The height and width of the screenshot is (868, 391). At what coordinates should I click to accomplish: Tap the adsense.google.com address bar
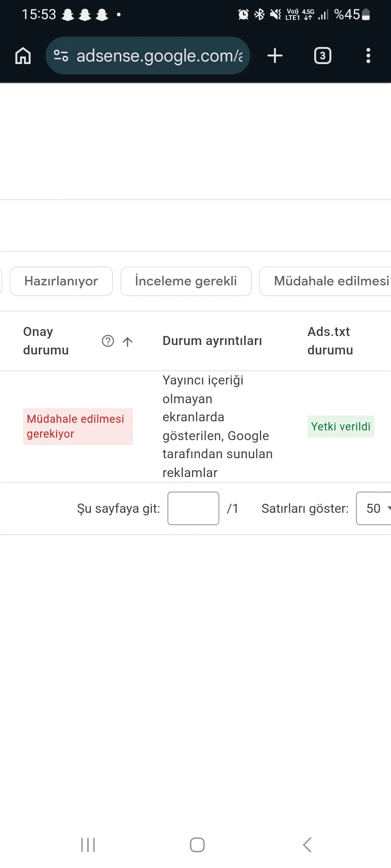click(x=159, y=56)
